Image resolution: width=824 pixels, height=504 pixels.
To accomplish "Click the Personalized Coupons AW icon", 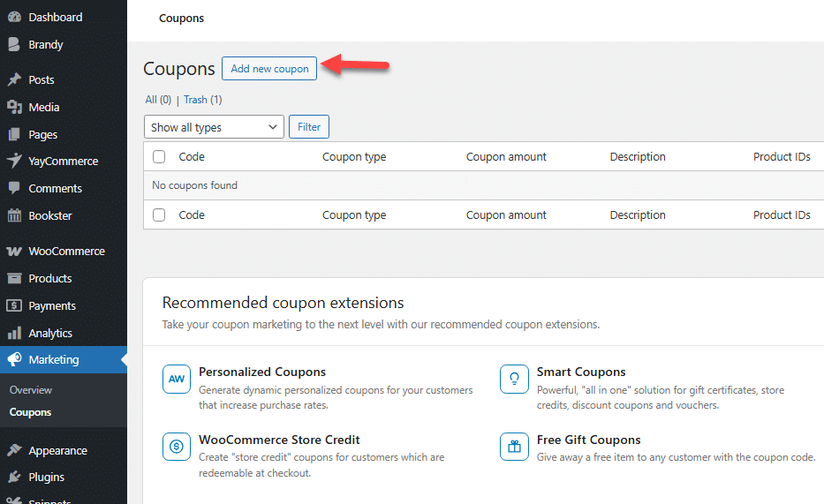I will click(x=177, y=379).
